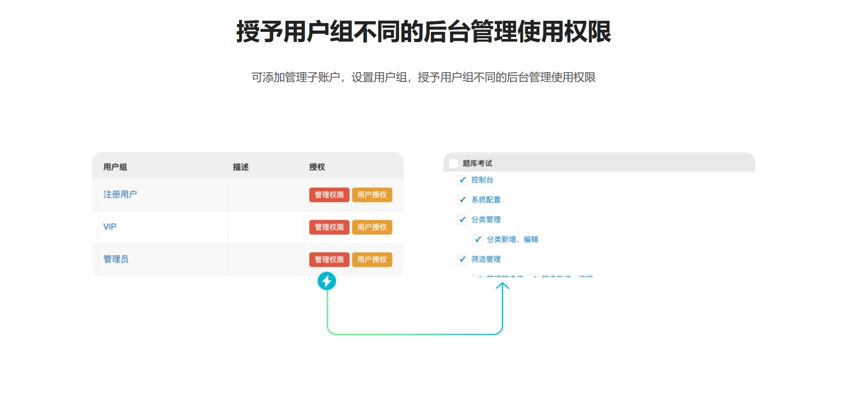Click 用户授权 in the 管理员 row

(x=372, y=260)
